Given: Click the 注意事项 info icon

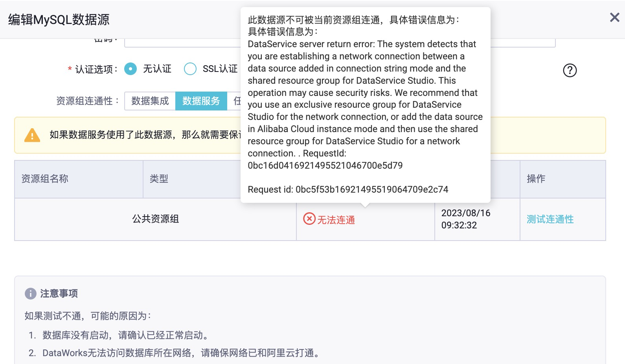Looking at the screenshot, I should pyautogui.click(x=30, y=294).
